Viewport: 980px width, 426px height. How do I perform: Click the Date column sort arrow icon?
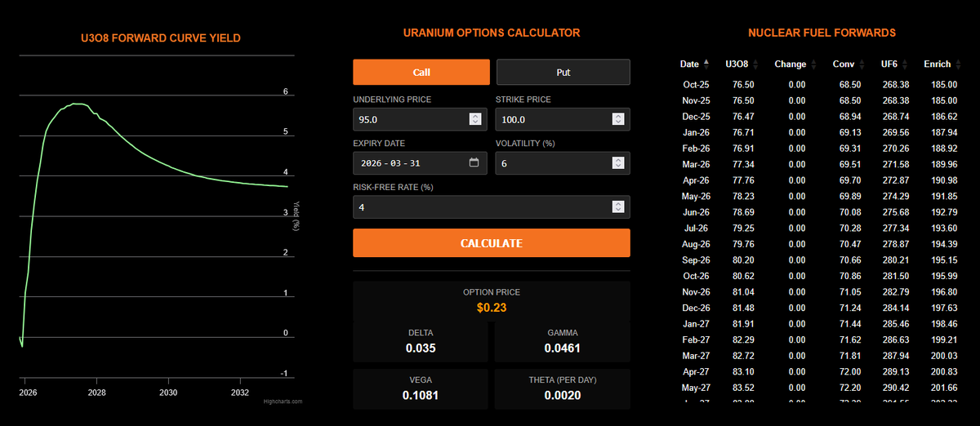pos(706,64)
